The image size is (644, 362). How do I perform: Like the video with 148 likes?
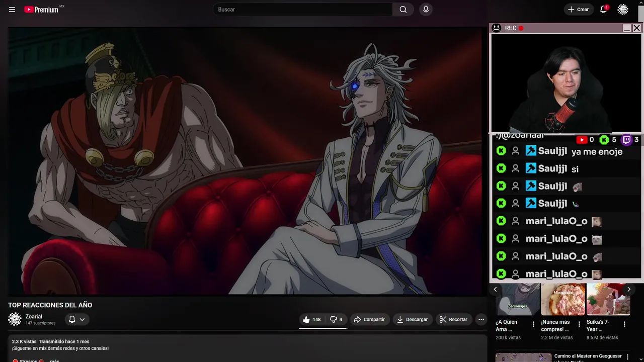click(x=311, y=319)
